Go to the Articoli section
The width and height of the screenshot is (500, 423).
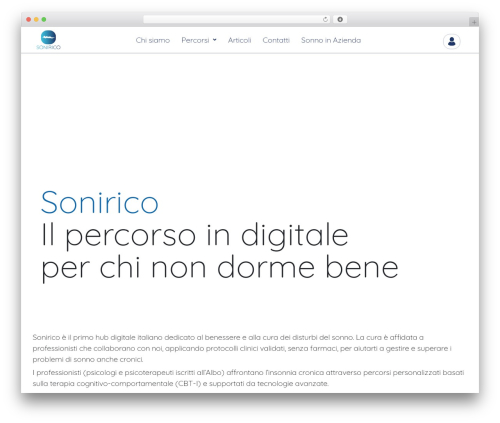[239, 40]
